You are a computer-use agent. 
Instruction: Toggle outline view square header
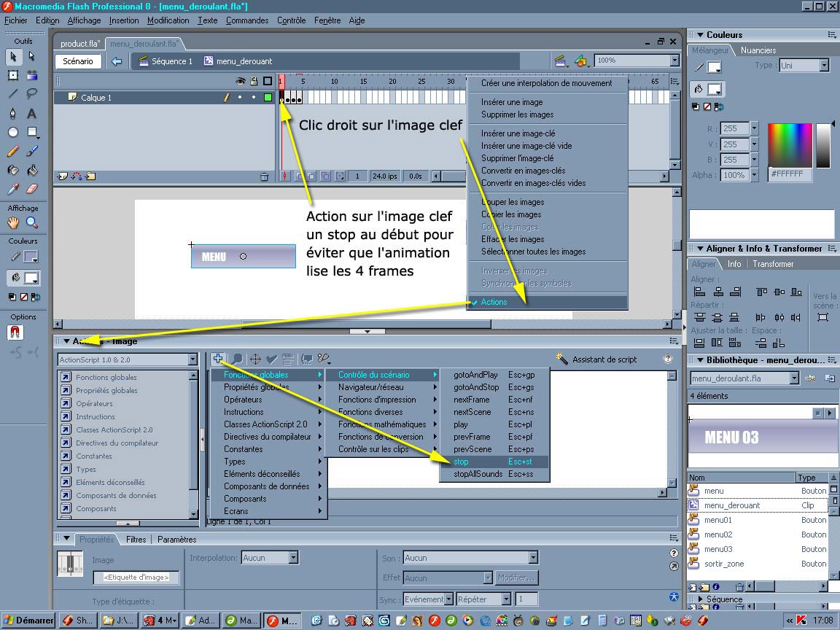(x=268, y=81)
